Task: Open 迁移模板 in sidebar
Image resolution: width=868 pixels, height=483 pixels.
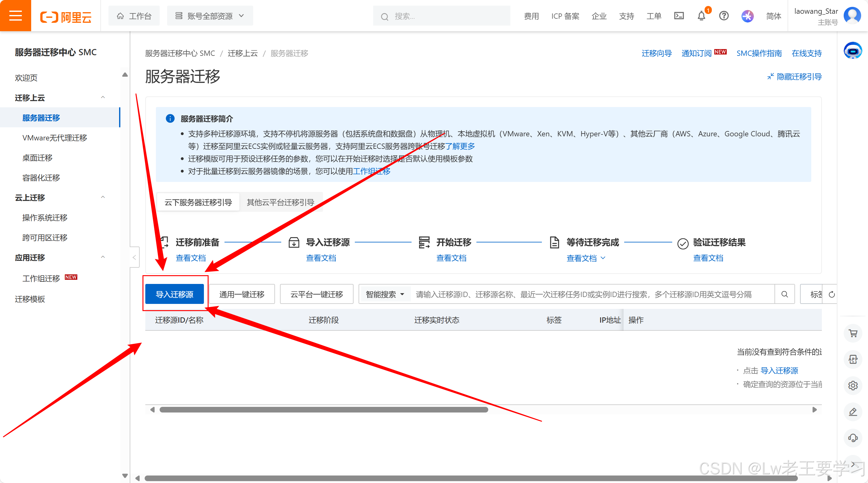Action: coord(30,299)
